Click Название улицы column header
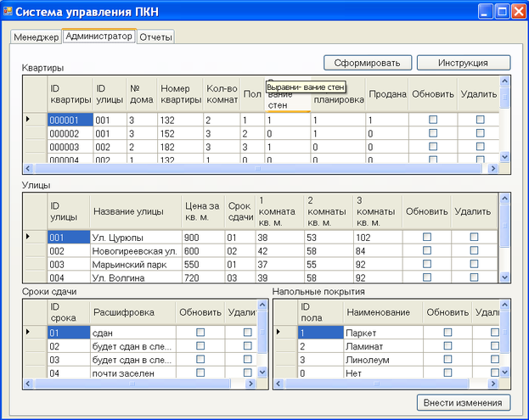The width and height of the screenshot is (529, 420). [127, 210]
